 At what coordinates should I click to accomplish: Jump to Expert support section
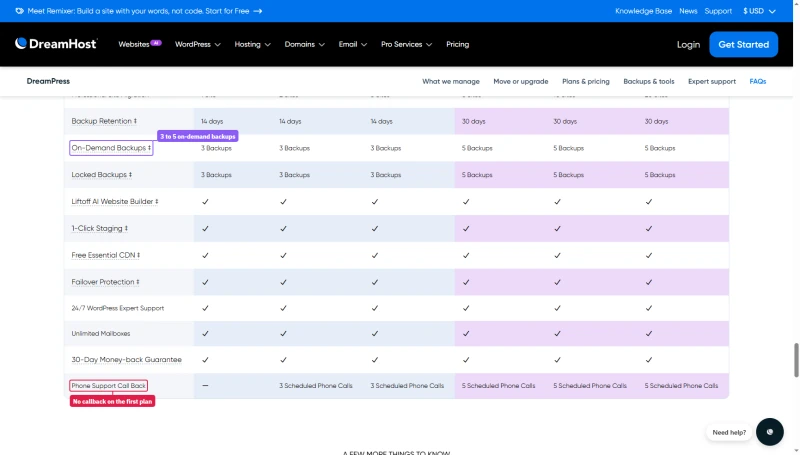click(712, 81)
